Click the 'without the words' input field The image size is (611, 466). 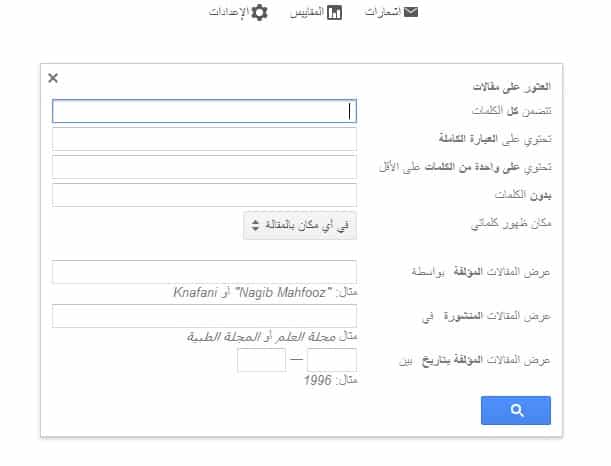point(204,195)
